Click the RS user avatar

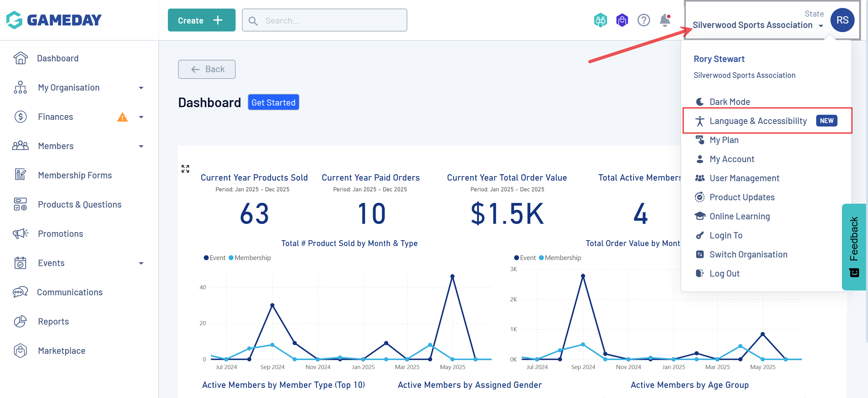[842, 20]
